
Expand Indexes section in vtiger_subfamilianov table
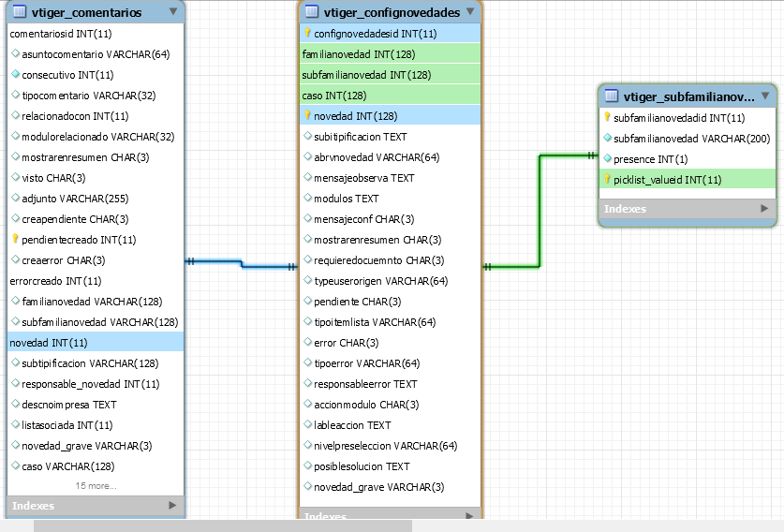[764, 209]
